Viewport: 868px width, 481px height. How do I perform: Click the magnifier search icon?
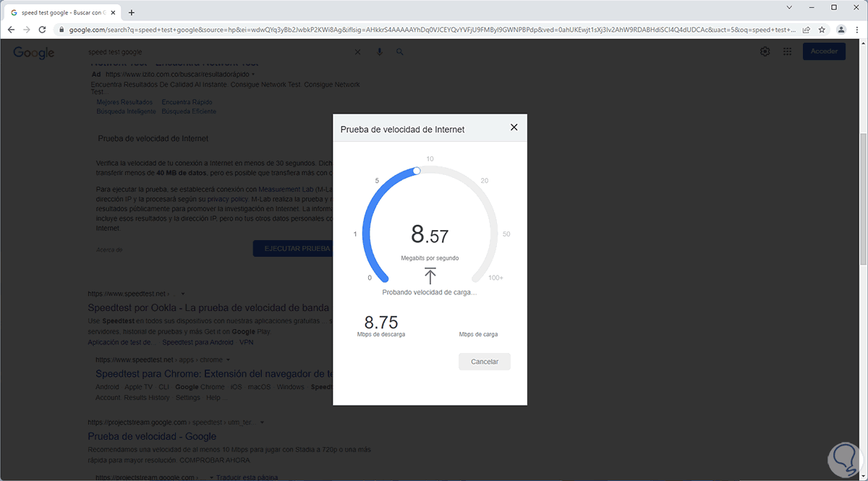click(x=400, y=52)
